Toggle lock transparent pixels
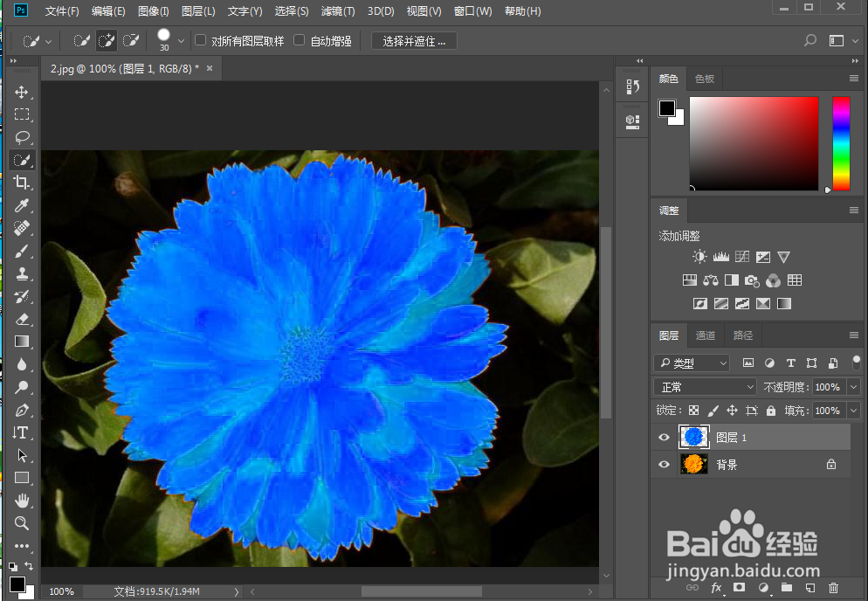Screen dimensions: 868x601 coord(693,411)
